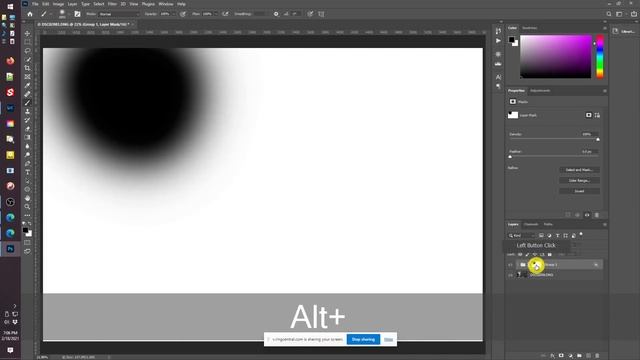This screenshot has width=640, height=360.
Task: Toggle airbrush-style build-up button
Action: 225,14
